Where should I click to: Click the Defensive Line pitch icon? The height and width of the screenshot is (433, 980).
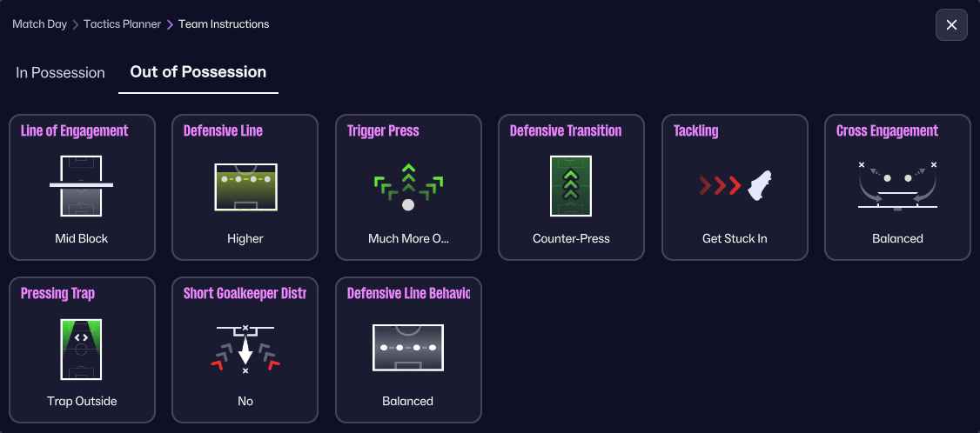[x=245, y=185]
